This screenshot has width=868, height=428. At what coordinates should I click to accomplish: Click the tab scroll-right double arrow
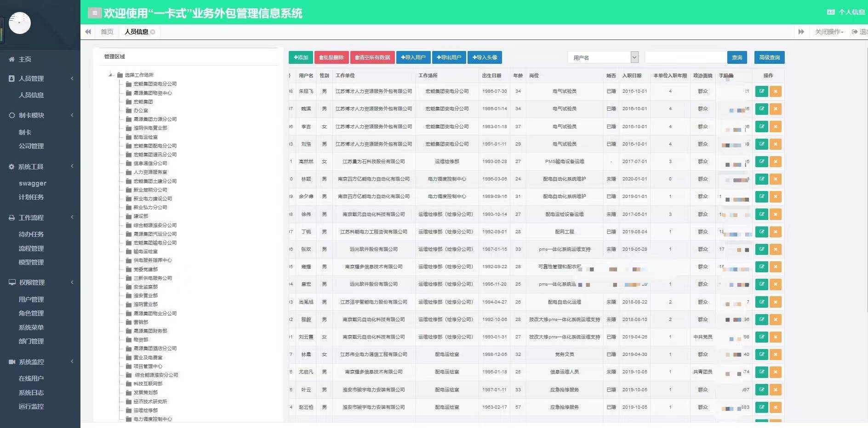[801, 32]
